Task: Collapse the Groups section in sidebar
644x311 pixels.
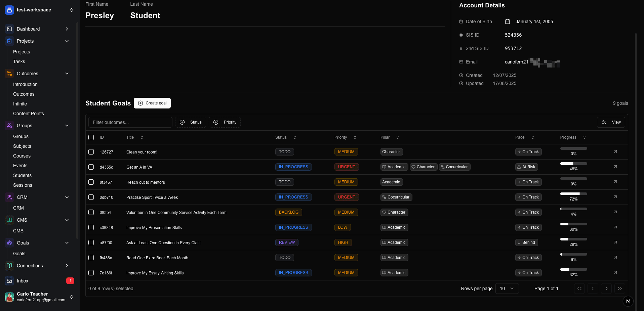Action: click(x=67, y=126)
